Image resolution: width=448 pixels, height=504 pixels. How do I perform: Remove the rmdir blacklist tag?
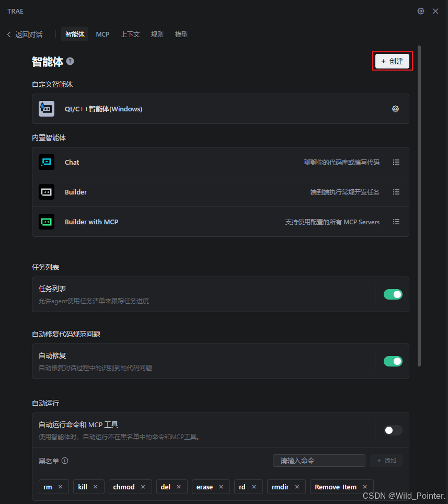point(297,487)
